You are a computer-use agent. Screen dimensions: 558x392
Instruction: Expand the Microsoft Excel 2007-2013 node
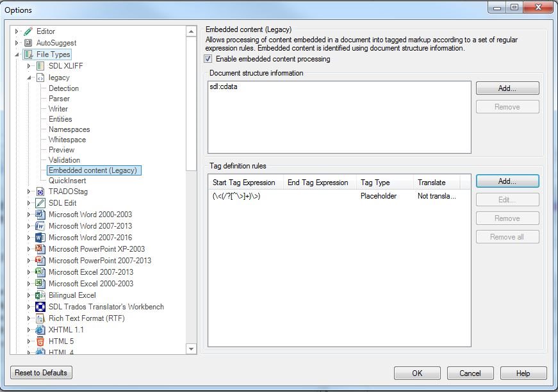(x=29, y=272)
